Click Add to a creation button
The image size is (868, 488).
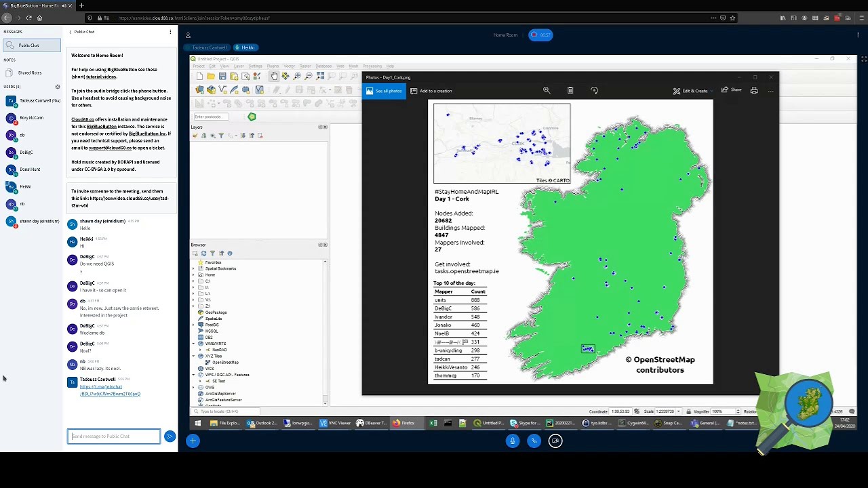431,91
